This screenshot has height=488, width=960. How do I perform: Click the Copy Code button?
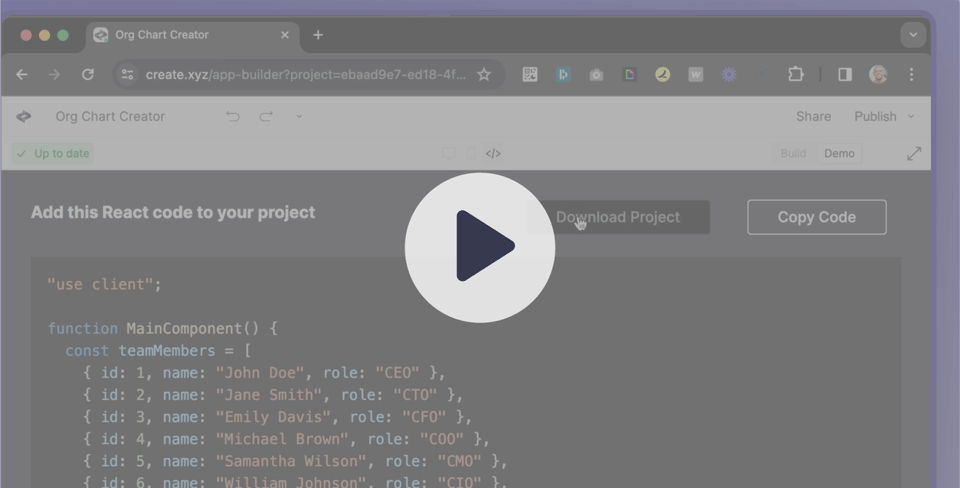(817, 217)
